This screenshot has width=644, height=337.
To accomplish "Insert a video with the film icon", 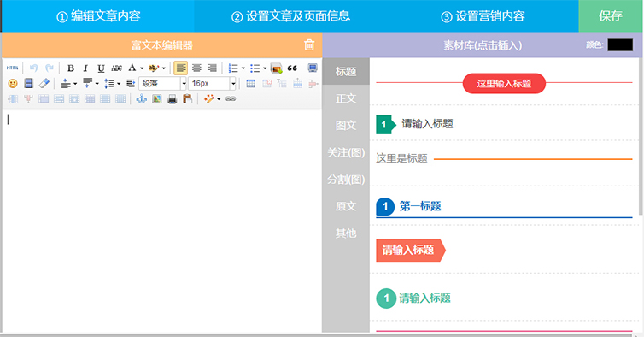I will 28,84.
